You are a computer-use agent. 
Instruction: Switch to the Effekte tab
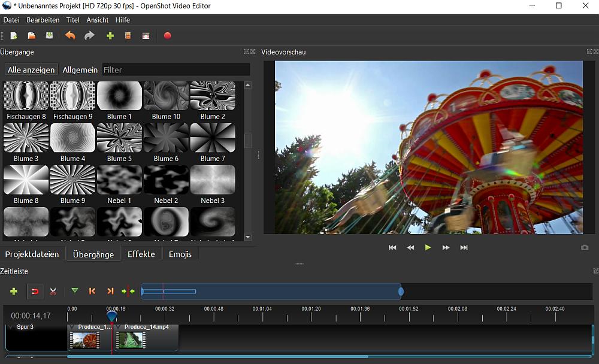click(x=141, y=254)
